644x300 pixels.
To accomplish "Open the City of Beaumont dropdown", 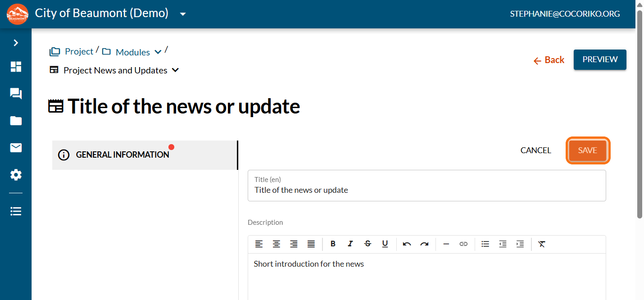I will click(183, 14).
